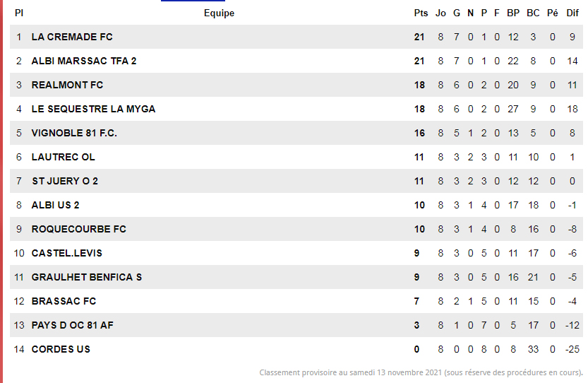Open LE SEQUESTRE LA MYGA team
The width and height of the screenshot is (588, 383).
click(93, 109)
